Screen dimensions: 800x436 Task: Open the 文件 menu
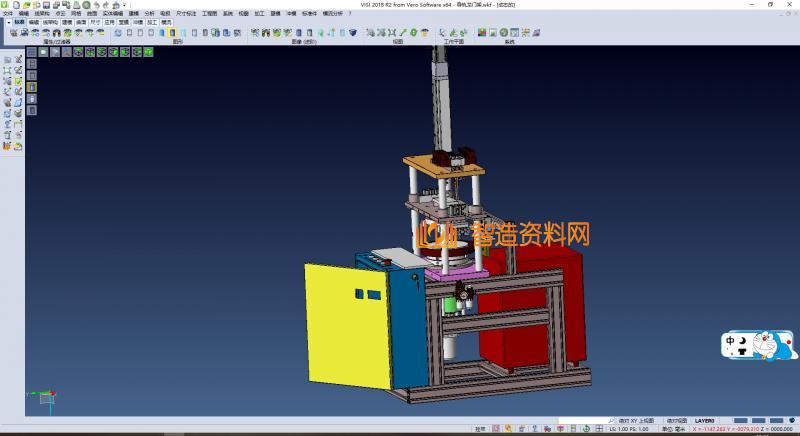point(8,13)
